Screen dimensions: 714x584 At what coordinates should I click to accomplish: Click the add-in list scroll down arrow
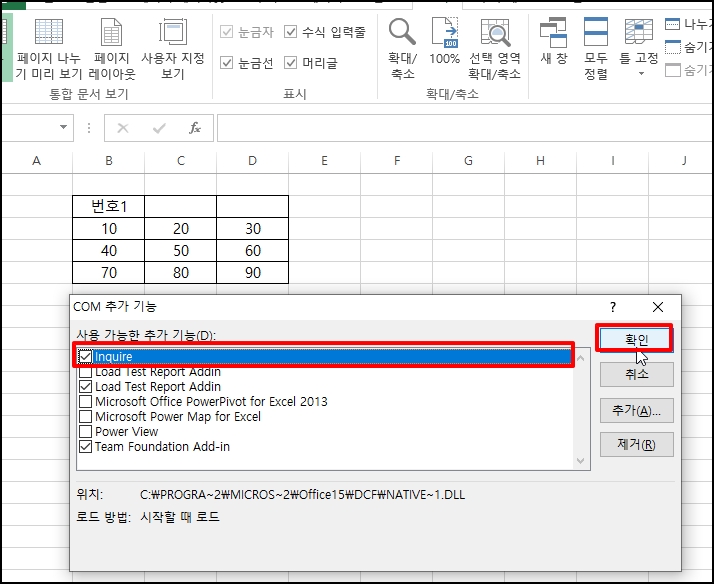click(581, 461)
